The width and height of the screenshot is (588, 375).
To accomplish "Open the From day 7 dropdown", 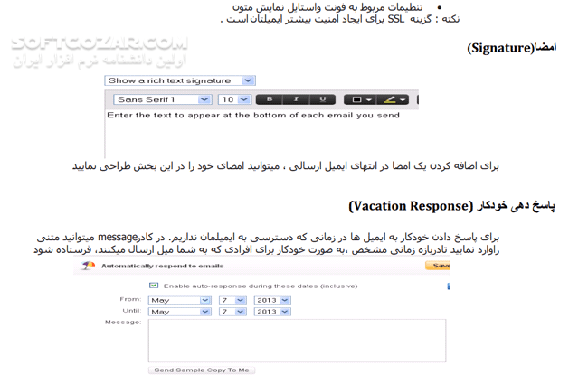I will 232,300.
